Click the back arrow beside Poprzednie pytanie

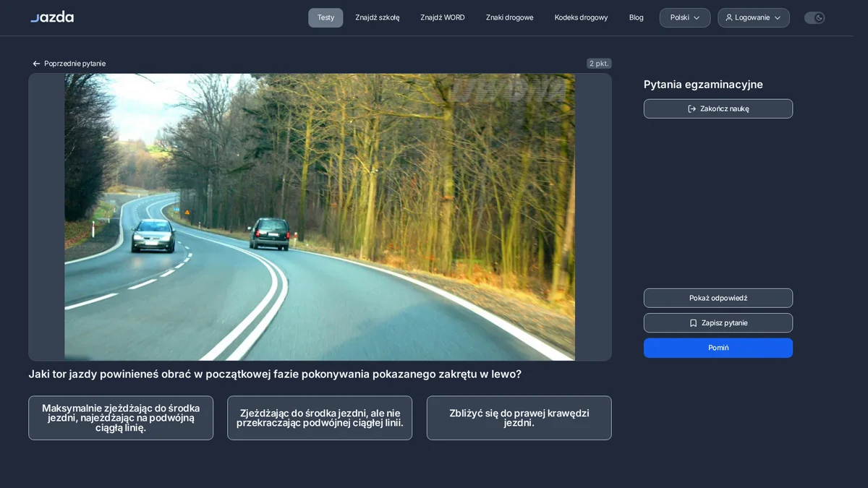pos(36,64)
